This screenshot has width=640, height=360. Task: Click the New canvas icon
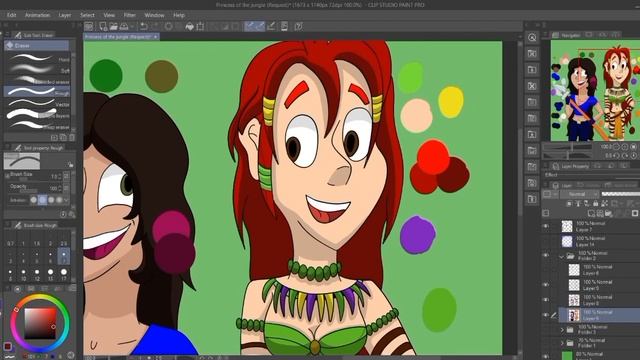point(103,27)
